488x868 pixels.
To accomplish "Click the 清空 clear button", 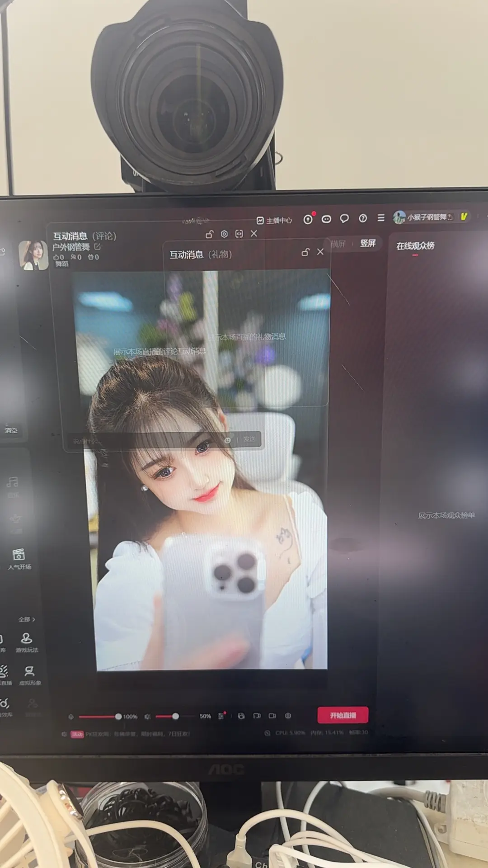I will click(x=11, y=430).
